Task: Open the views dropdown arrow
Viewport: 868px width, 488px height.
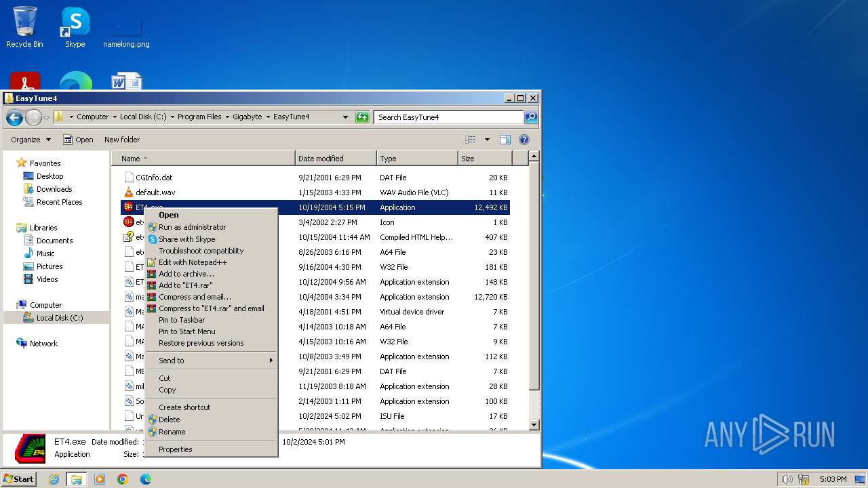Action: 486,140
